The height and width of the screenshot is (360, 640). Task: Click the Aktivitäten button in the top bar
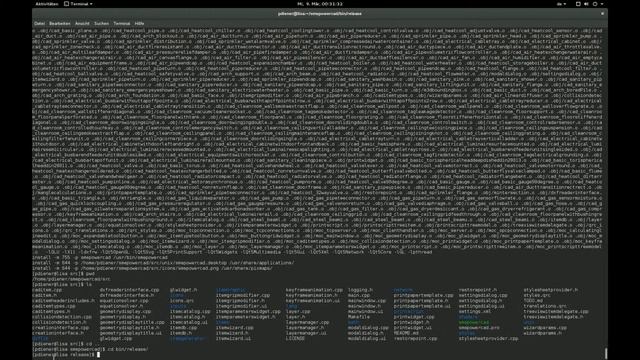tap(47, 4)
